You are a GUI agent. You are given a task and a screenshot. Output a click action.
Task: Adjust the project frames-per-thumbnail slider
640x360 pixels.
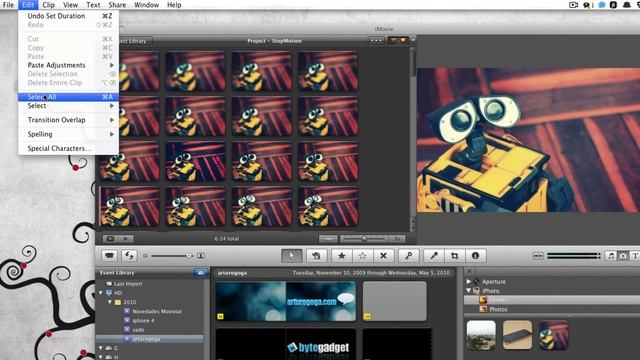pyautogui.click(x=364, y=239)
